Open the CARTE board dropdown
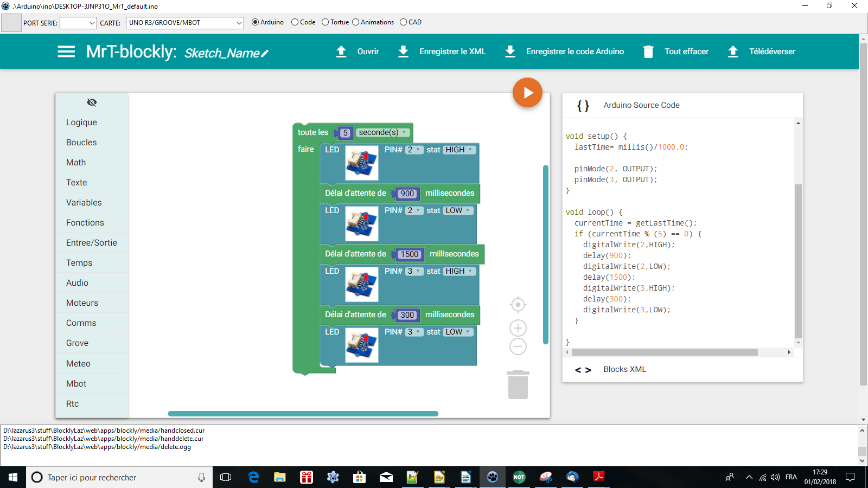The height and width of the screenshot is (488, 868). [x=185, y=23]
